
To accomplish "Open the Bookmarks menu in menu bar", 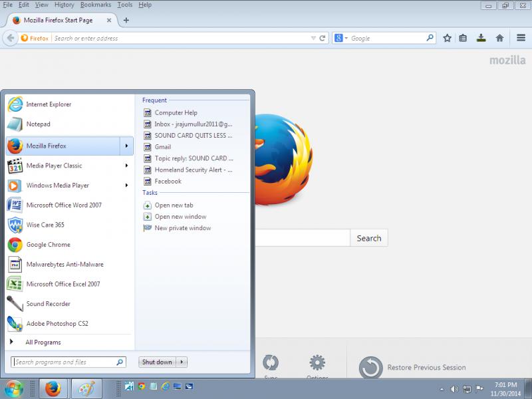I will tap(96, 5).
